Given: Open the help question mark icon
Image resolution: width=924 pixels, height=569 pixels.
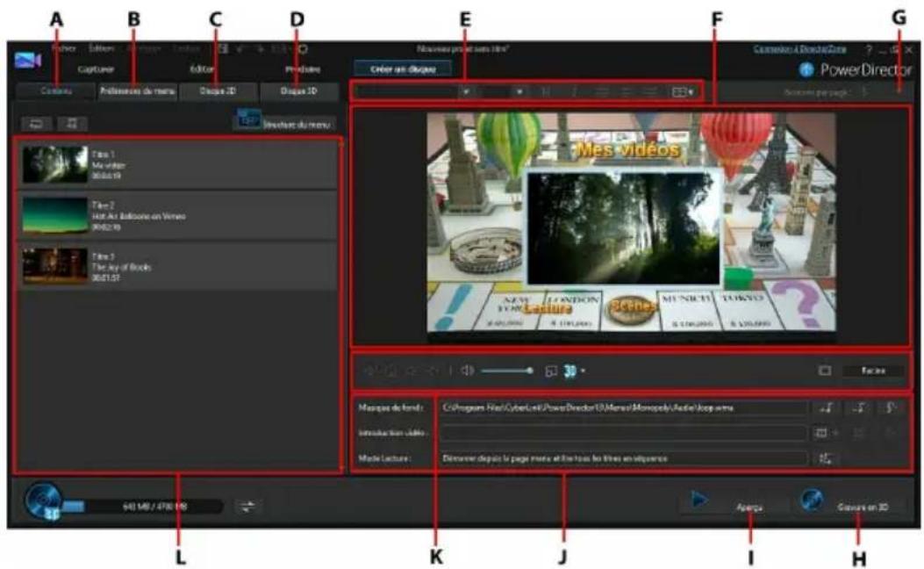Looking at the screenshot, I should 868,50.
